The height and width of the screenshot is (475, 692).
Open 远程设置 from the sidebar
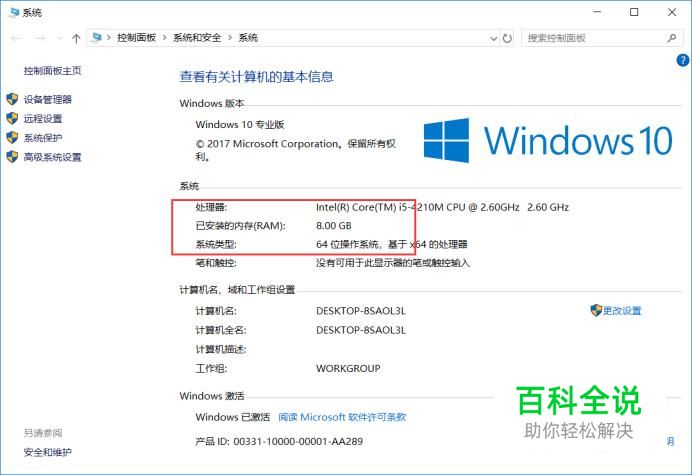coord(43,119)
